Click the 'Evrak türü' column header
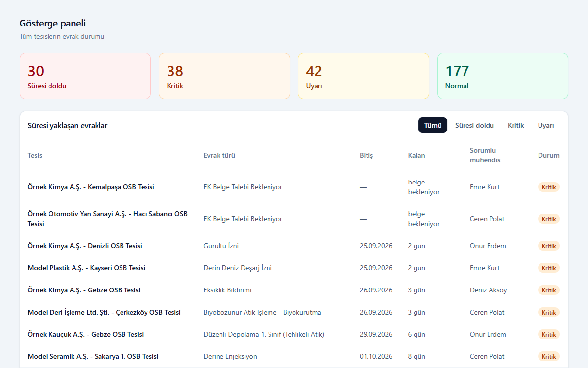Viewport: 588px width, 368px height. 220,155
